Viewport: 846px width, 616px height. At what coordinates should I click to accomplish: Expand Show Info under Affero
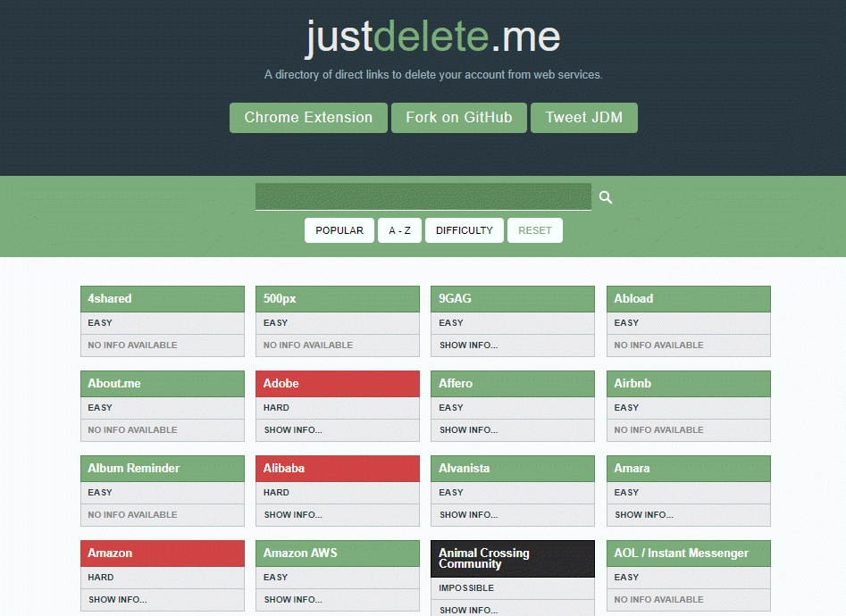[468, 430]
